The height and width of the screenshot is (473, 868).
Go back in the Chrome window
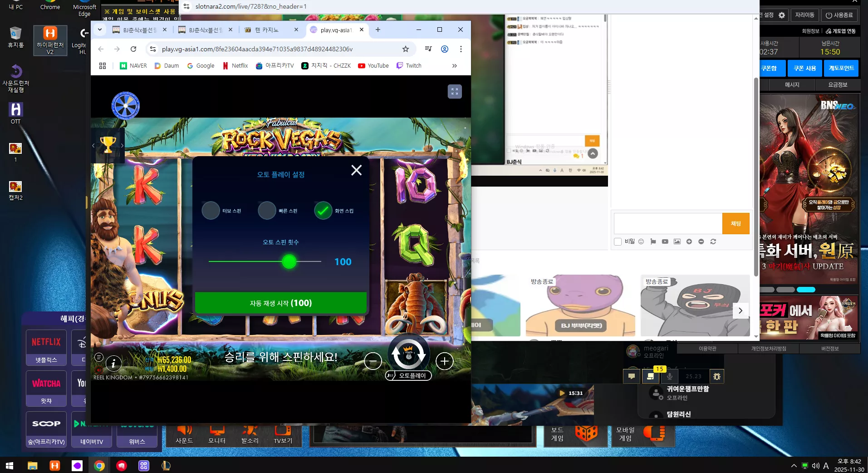(x=101, y=49)
